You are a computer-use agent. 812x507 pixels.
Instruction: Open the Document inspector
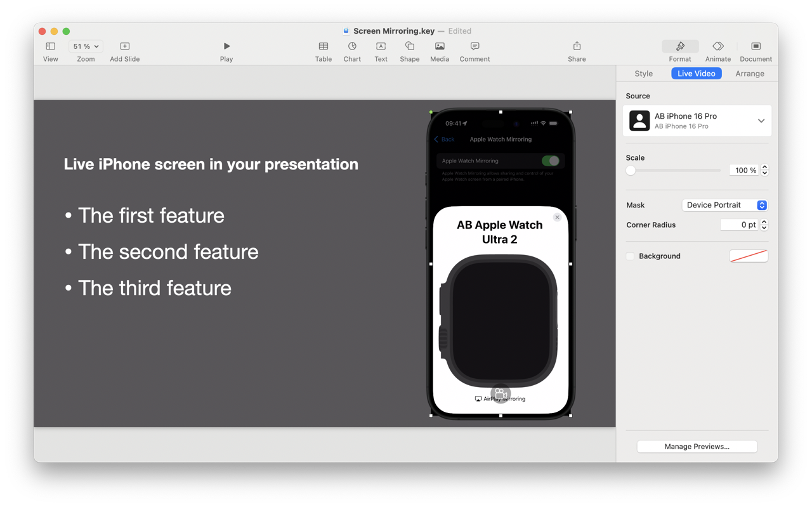[756, 51]
